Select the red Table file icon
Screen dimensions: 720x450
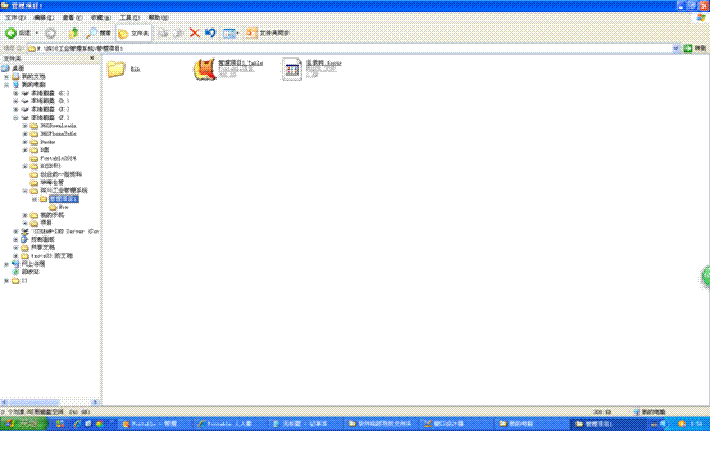(204, 69)
